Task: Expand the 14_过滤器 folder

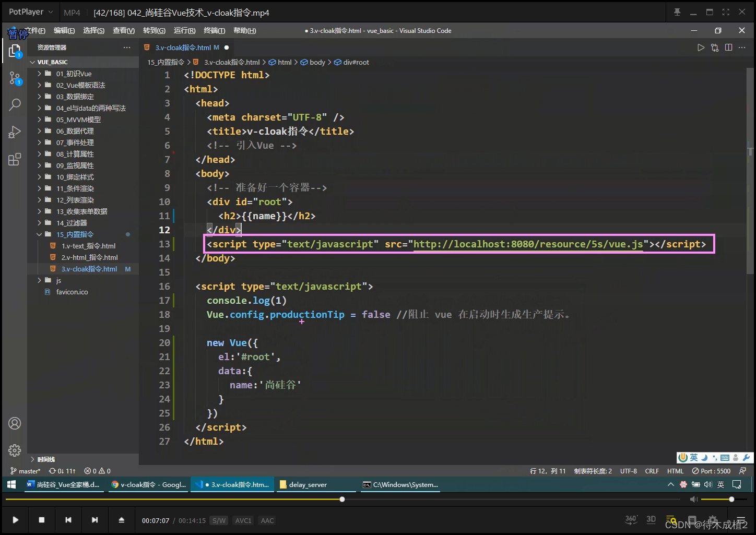Action: (84, 223)
